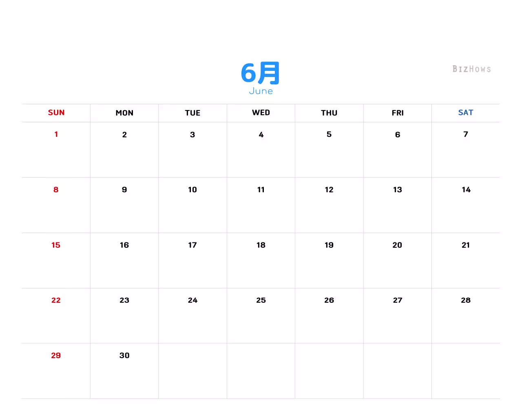522x420 pixels.
Task: Click the date 18 cell
Action: tap(261, 245)
